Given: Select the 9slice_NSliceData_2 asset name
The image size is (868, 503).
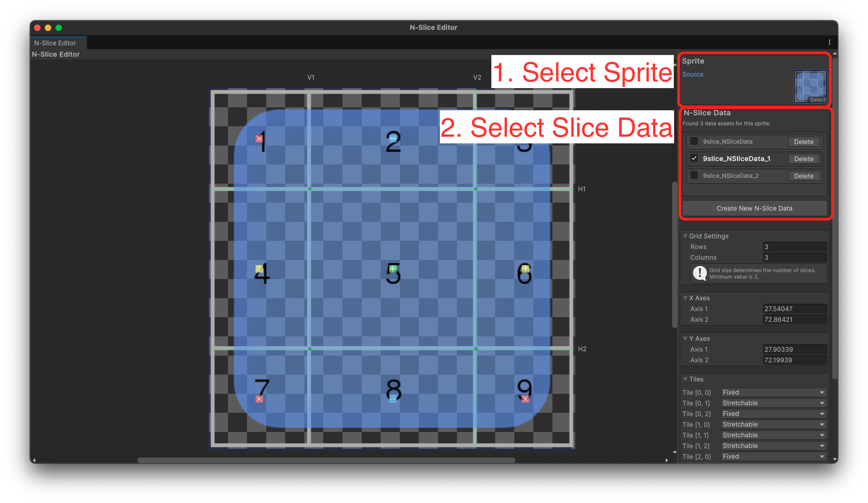Looking at the screenshot, I should click(731, 176).
